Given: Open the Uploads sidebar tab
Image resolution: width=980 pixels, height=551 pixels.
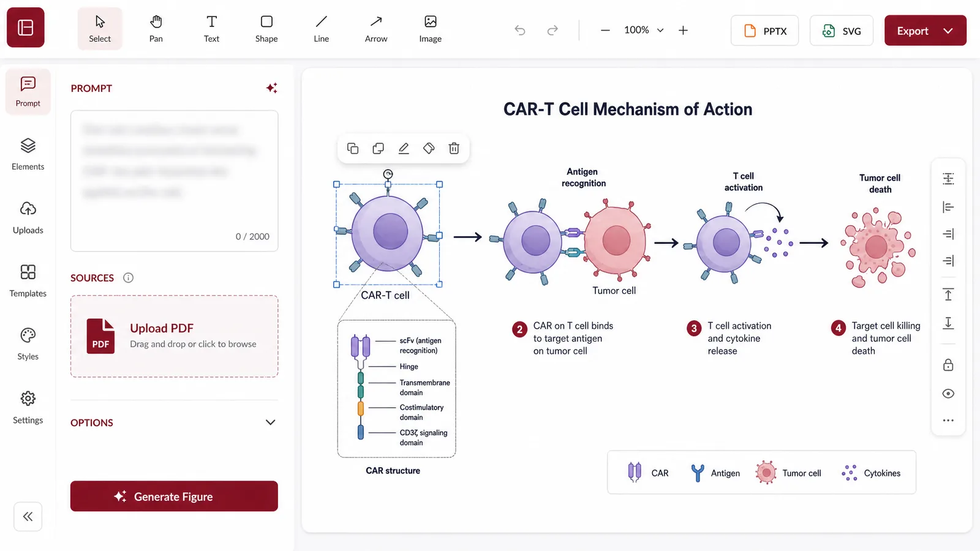Looking at the screenshot, I should click(28, 218).
